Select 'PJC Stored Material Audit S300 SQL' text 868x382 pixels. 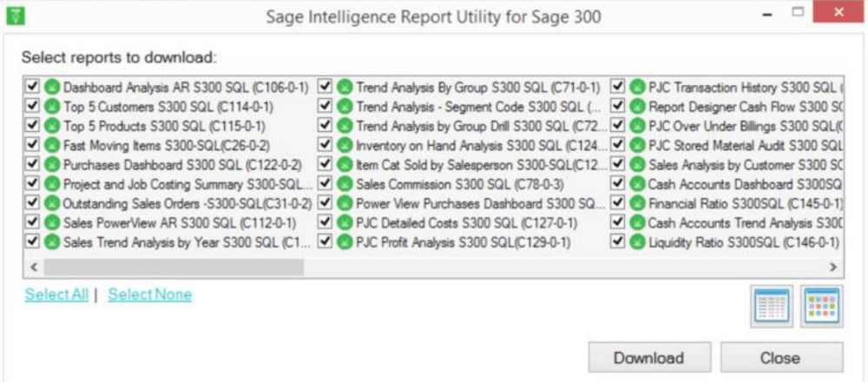(x=746, y=146)
